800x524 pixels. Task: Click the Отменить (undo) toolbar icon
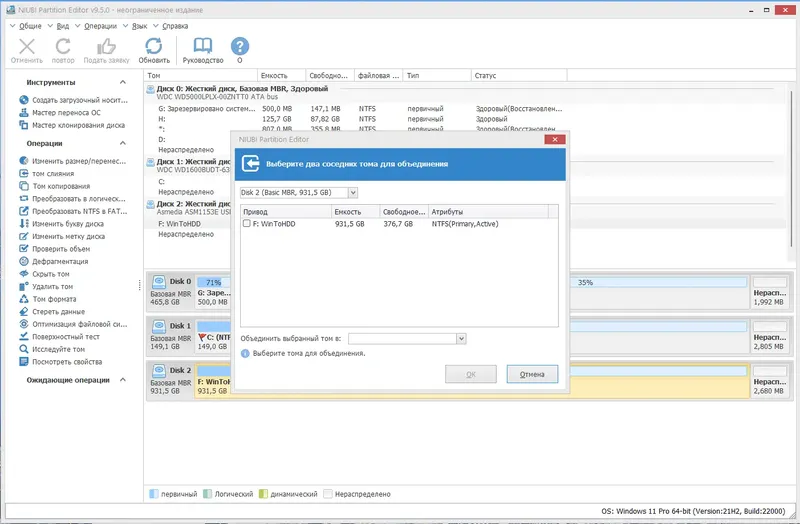(x=27, y=46)
